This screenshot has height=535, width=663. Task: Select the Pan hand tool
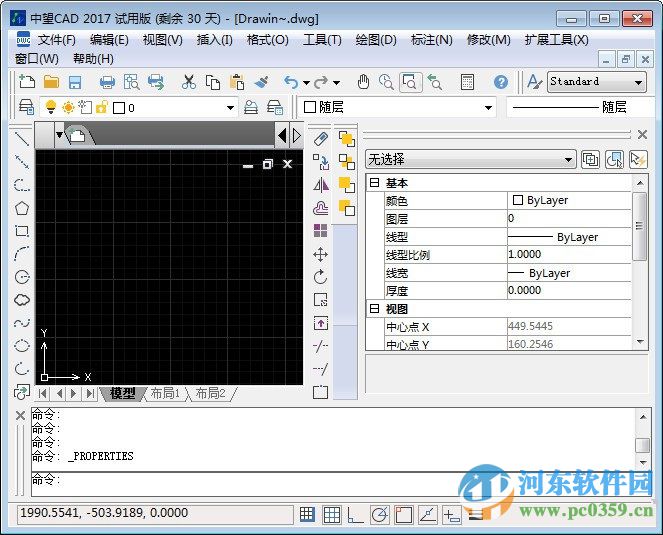coord(363,82)
